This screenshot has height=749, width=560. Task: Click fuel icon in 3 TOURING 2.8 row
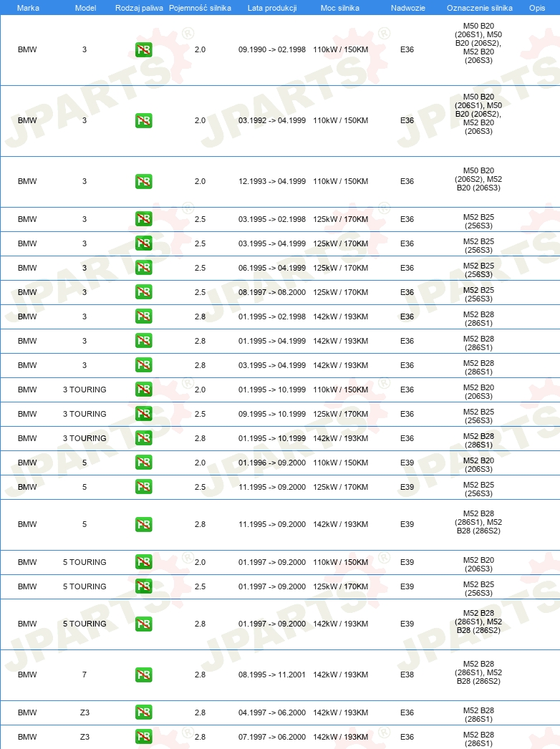click(x=144, y=438)
